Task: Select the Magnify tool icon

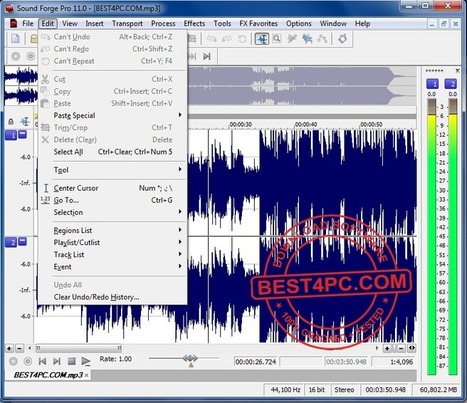Action: tap(276, 39)
